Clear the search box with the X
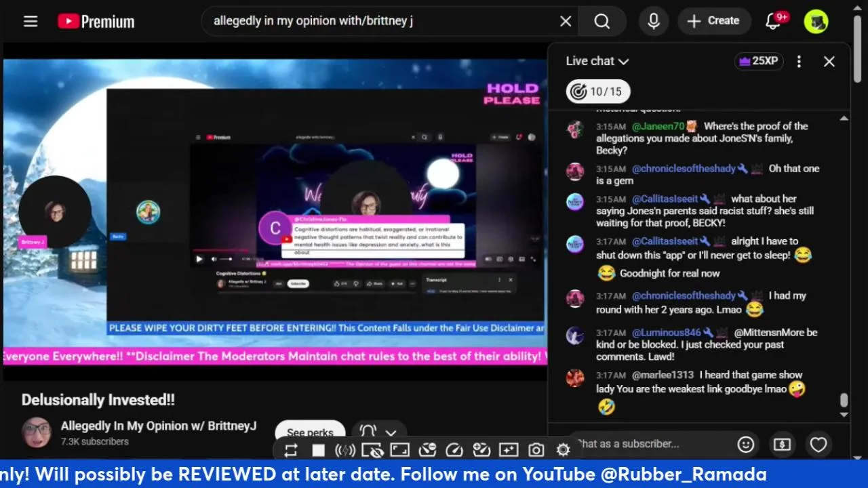The height and width of the screenshot is (488, 868). coord(566,22)
